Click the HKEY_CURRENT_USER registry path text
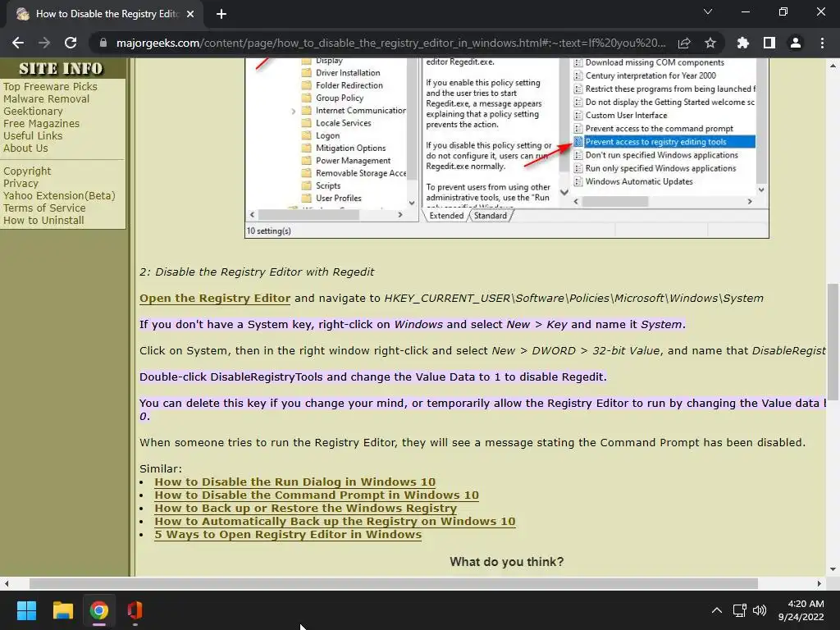 point(573,299)
